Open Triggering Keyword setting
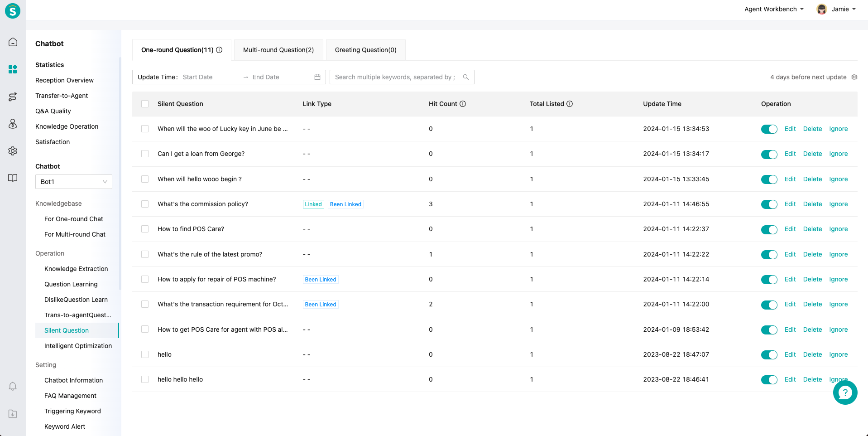 tap(72, 411)
